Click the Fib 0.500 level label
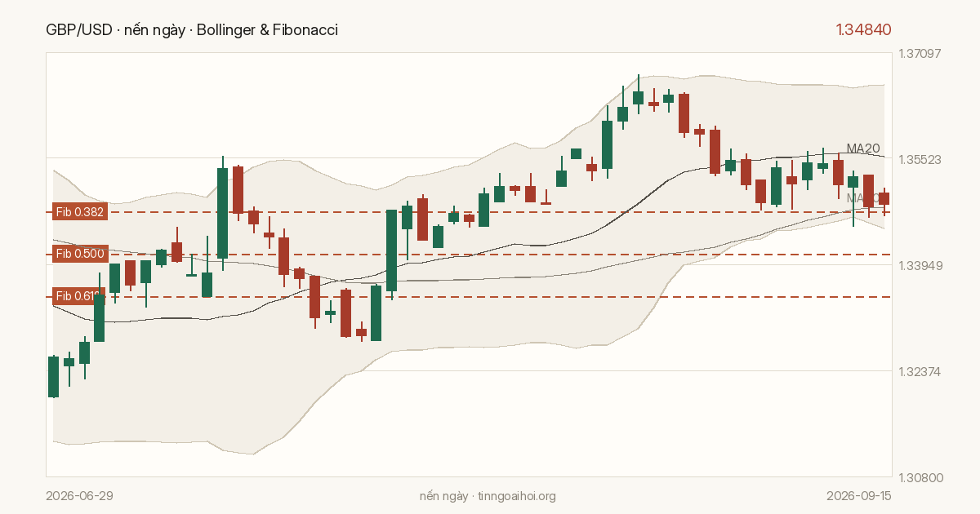Screen dimensions: 980x514 point(79,254)
